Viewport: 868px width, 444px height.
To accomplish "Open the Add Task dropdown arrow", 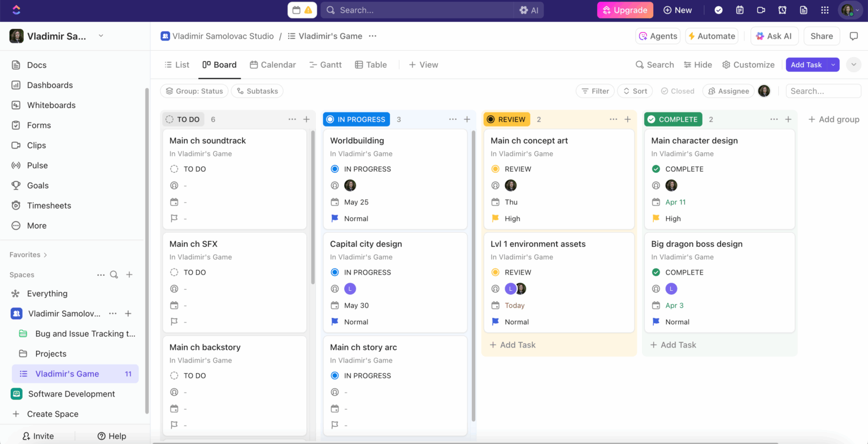I will tap(832, 64).
